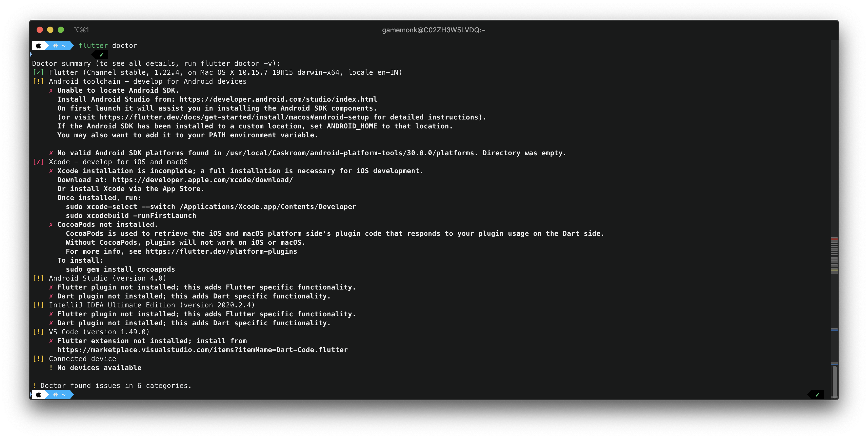Open the flutter.dev/platform-plugins link
Screen dimensions: 868x439
(221, 251)
